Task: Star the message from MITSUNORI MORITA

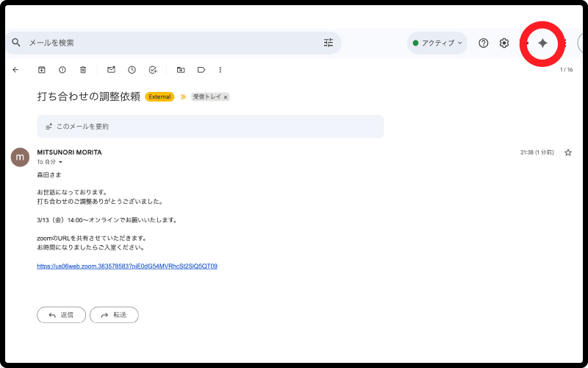Action: pyautogui.click(x=567, y=152)
